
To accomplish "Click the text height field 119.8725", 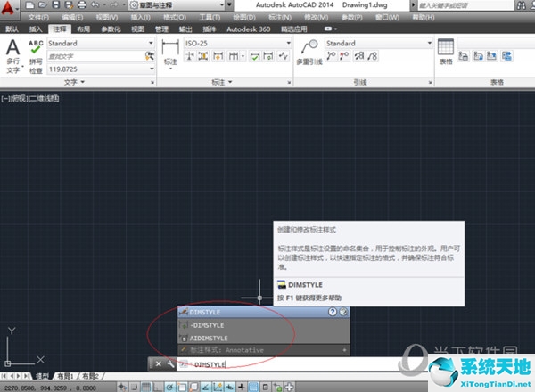I will [x=95, y=68].
